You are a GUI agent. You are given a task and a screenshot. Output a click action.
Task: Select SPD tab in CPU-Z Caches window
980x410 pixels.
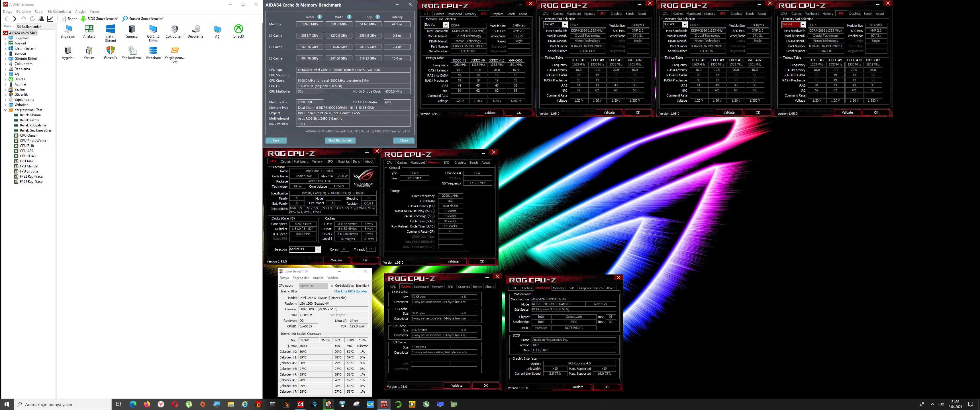(x=450, y=287)
